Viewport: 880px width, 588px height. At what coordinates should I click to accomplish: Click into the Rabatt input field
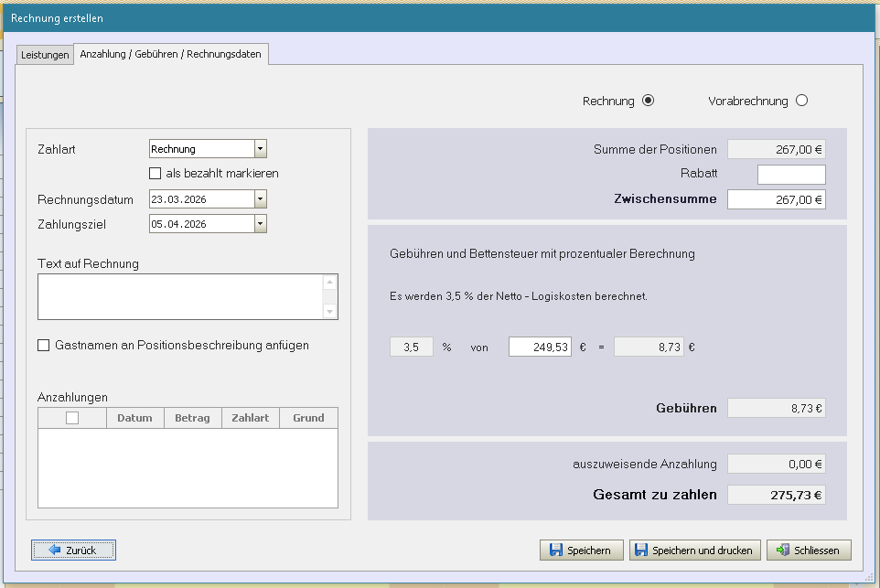tap(790, 174)
